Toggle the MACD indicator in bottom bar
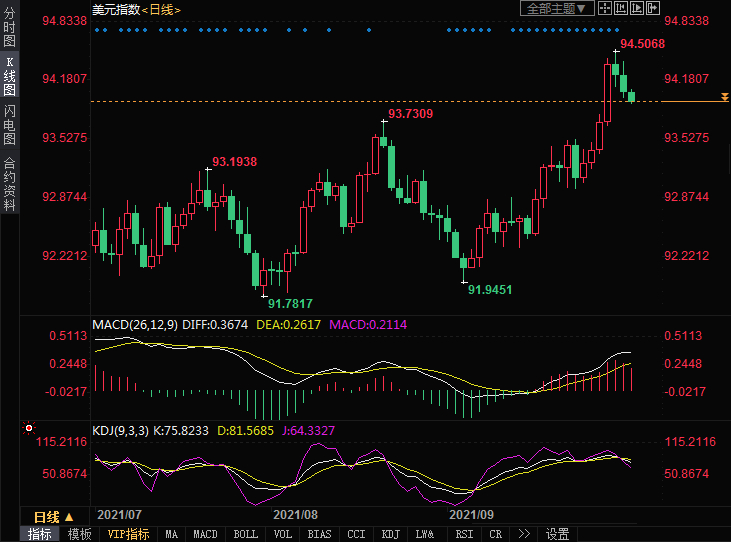 coord(205,534)
